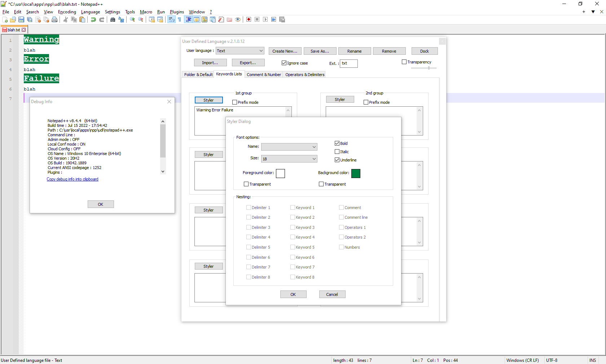Click the Playback macro icon
Screen dimensions: 606x364
pyautogui.click(x=265, y=19)
